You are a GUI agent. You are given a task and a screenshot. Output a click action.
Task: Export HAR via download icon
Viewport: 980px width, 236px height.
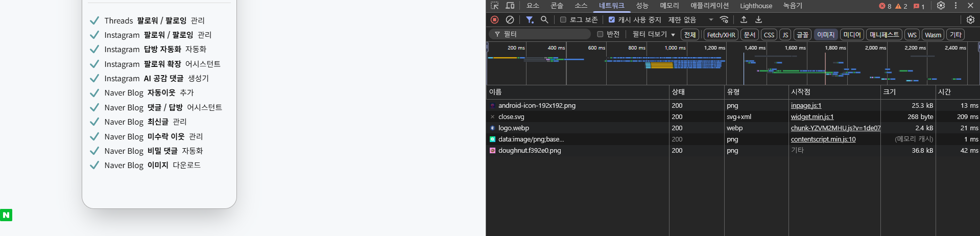[758, 19]
